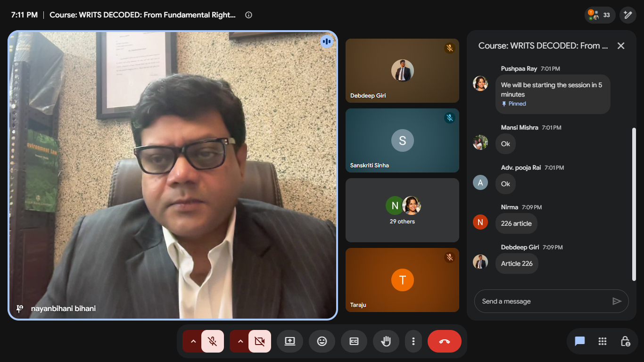Toggle the chat panel icon

pyautogui.click(x=580, y=341)
